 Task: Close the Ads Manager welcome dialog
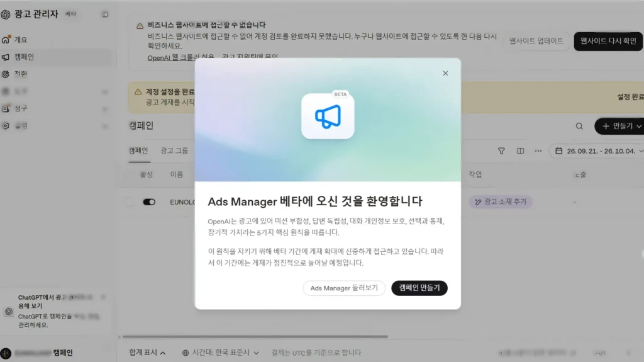445,73
